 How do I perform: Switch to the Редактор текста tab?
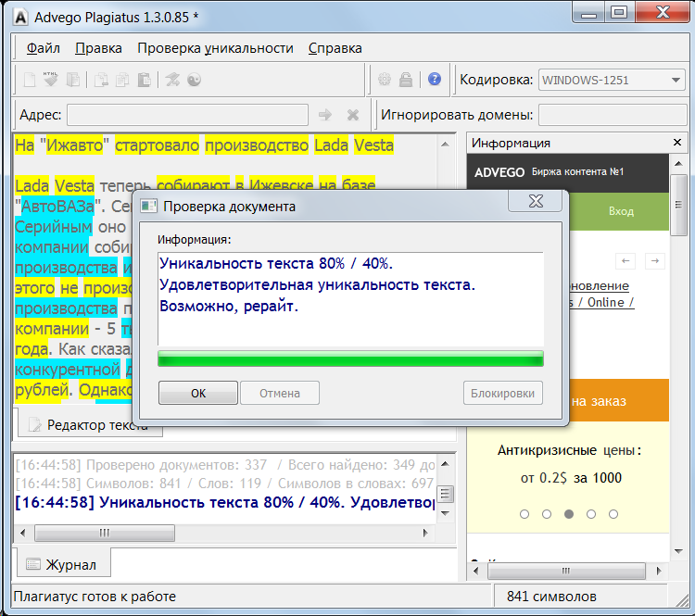[91, 424]
